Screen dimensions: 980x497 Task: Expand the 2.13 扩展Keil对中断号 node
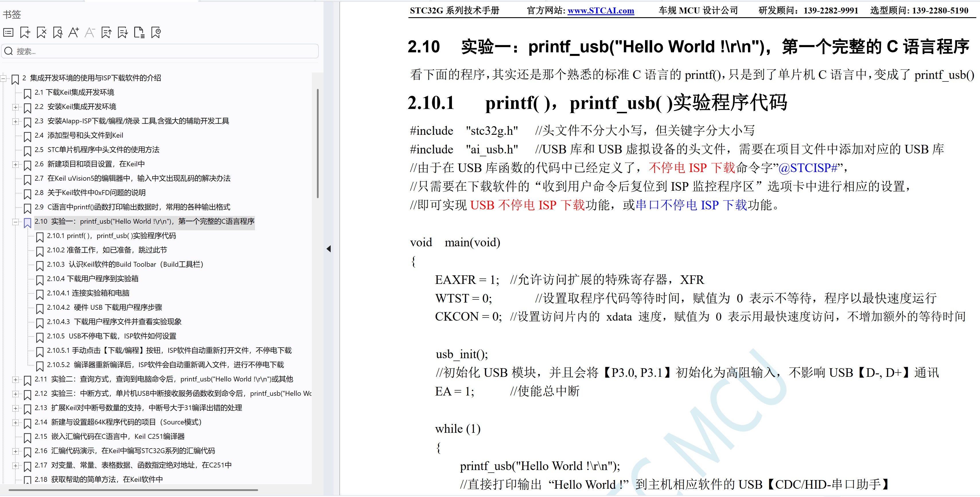click(x=15, y=408)
